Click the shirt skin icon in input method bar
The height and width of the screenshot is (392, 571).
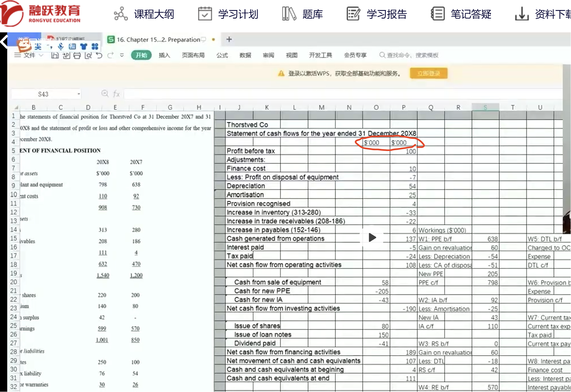pyautogui.click(x=84, y=47)
